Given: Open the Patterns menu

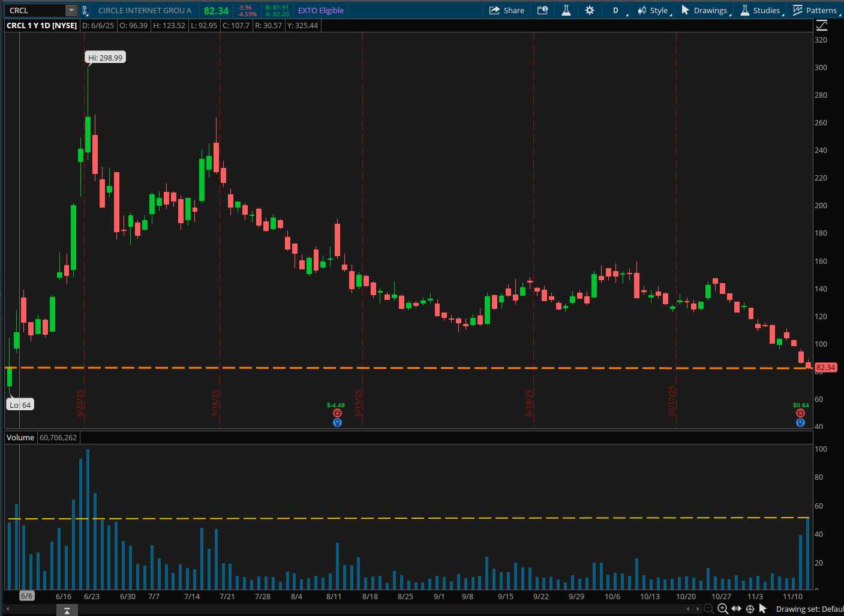Looking at the screenshot, I should point(816,10).
